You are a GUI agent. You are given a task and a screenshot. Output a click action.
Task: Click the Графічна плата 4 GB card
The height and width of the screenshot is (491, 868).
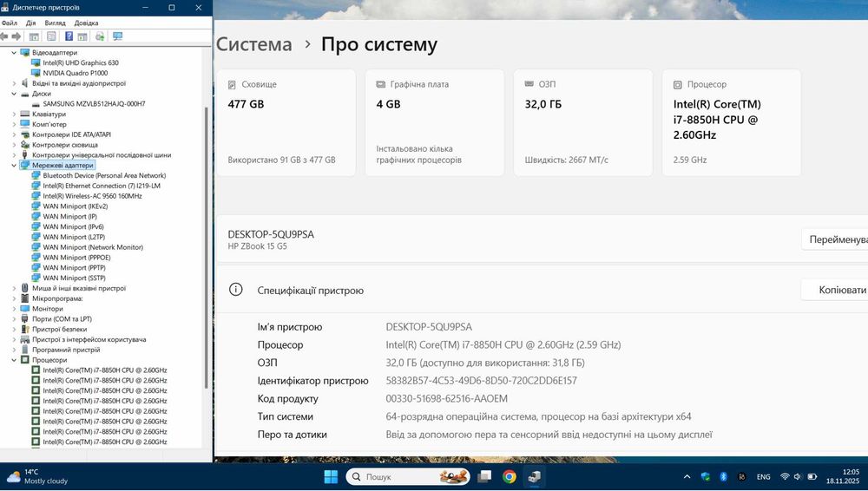(x=435, y=123)
